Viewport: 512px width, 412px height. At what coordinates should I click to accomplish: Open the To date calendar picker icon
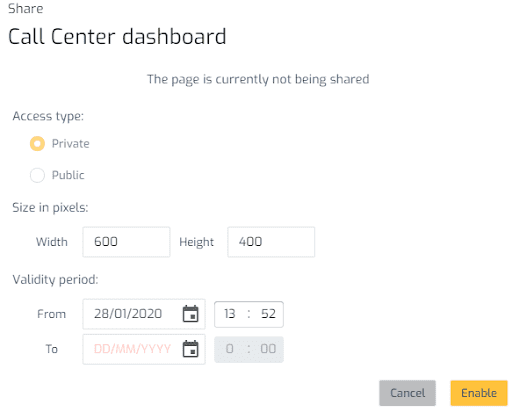point(191,349)
